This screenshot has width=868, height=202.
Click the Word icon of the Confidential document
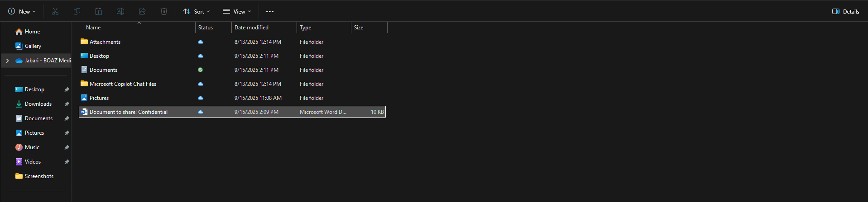(x=84, y=112)
